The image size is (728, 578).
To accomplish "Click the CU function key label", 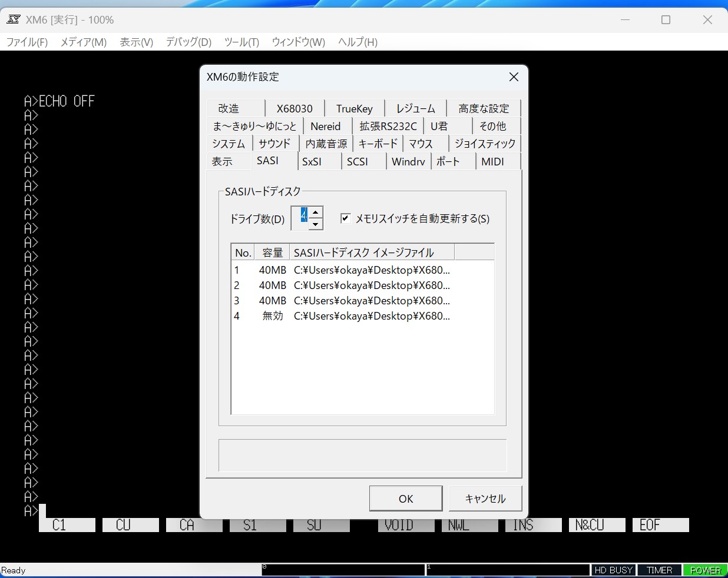I will (131, 525).
